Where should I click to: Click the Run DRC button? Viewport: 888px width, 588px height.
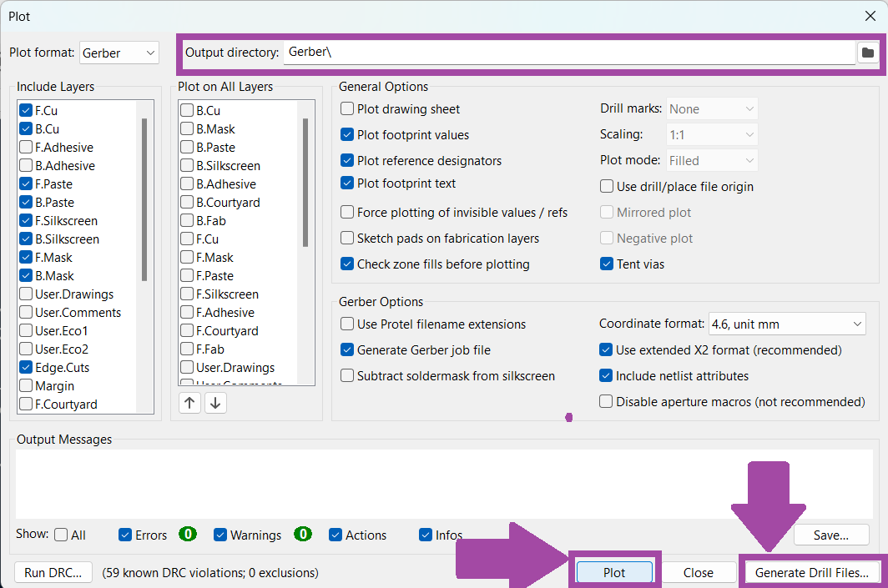[x=53, y=573]
